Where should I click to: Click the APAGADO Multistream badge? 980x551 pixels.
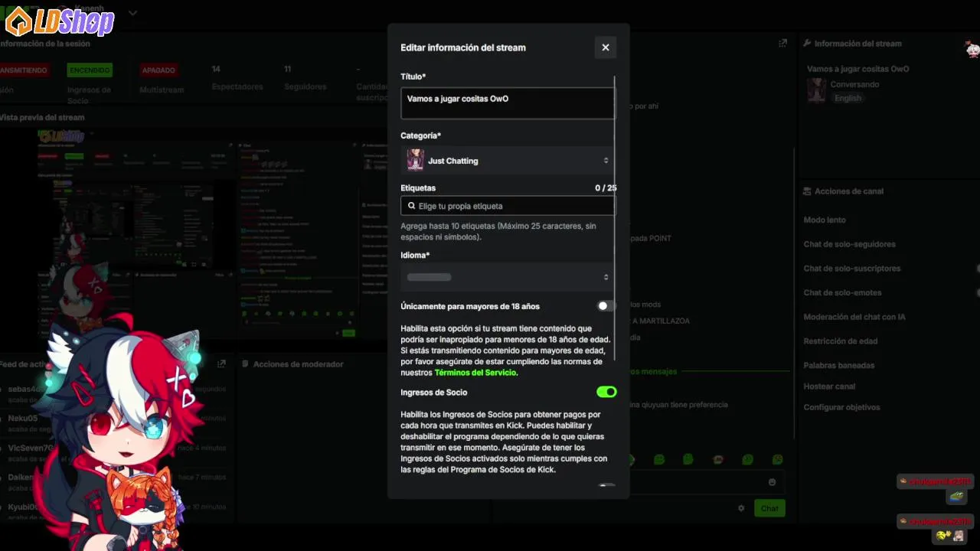click(158, 70)
